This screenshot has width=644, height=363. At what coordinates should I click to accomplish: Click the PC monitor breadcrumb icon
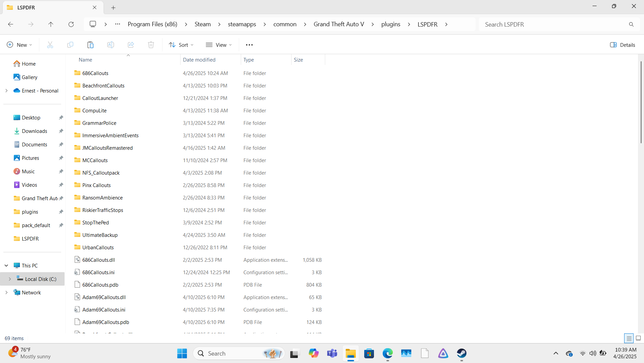[93, 24]
